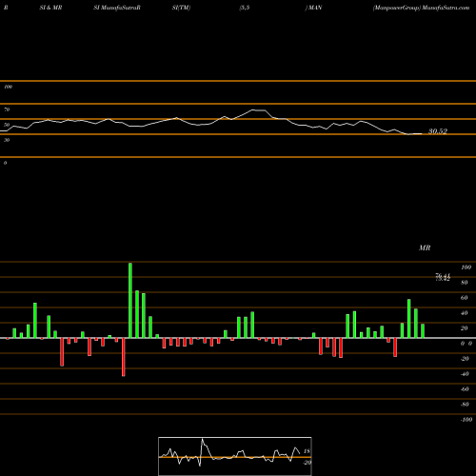Viewport: 476px width, 476px height.
Task: Click the overlapping '76.41' MR value label
Action: pos(443,276)
